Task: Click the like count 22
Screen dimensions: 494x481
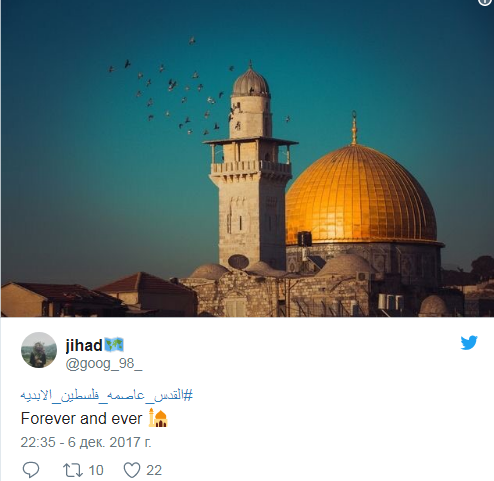Action: (x=154, y=470)
